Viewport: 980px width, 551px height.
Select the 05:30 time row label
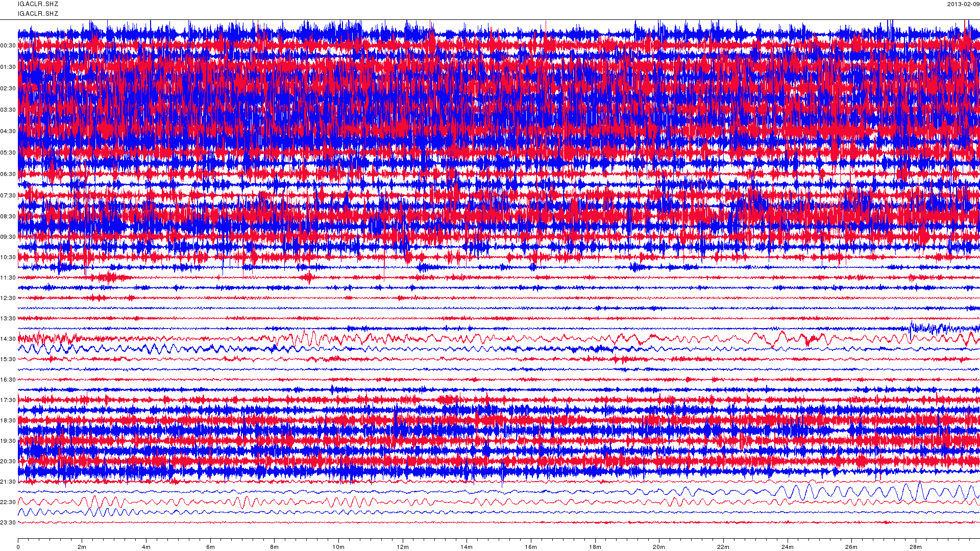click(x=8, y=153)
